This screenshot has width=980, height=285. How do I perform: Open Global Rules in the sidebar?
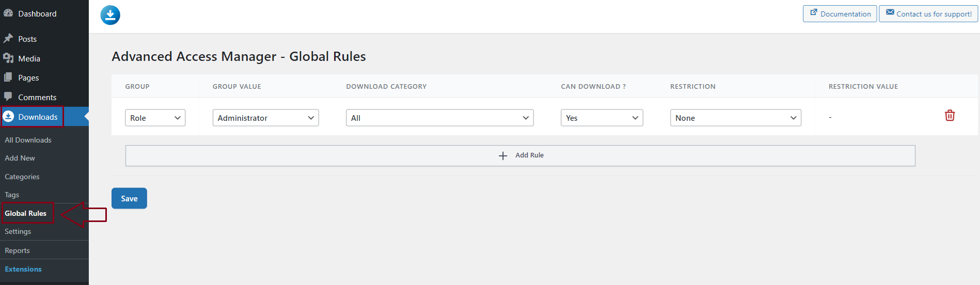click(26, 213)
